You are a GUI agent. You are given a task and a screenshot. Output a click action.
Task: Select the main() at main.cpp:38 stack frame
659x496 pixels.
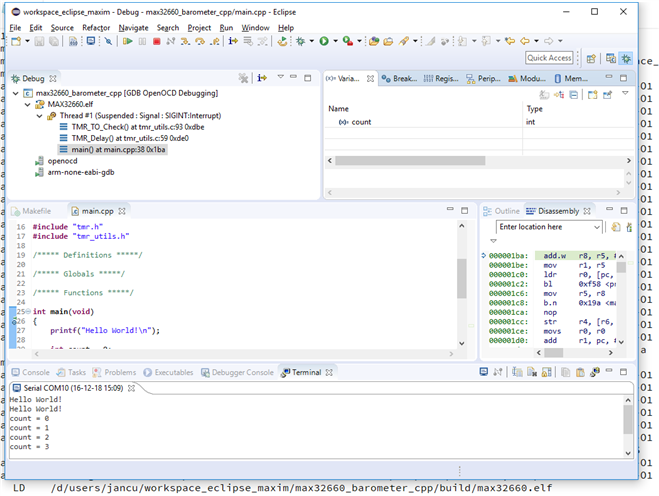(118, 149)
